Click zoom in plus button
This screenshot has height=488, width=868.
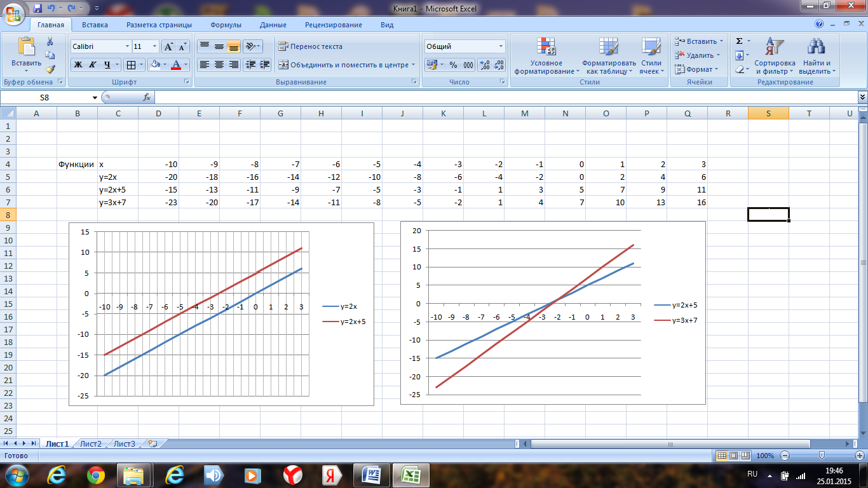coord(858,456)
